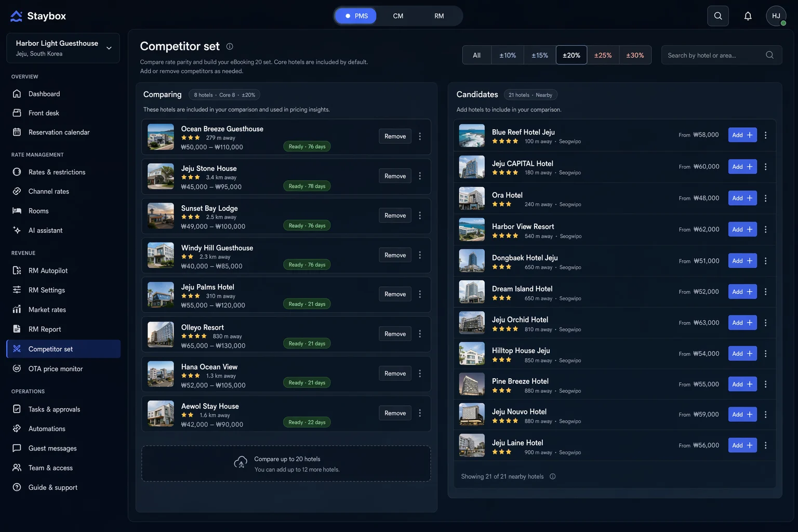
Task: Select the ±20% filter
Action: click(571, 55)
